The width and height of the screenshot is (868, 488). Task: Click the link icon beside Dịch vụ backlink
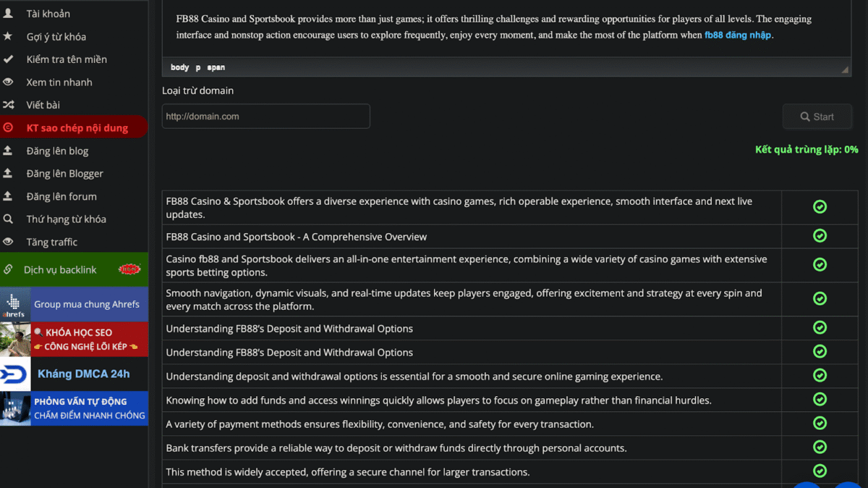pos(8,269)
